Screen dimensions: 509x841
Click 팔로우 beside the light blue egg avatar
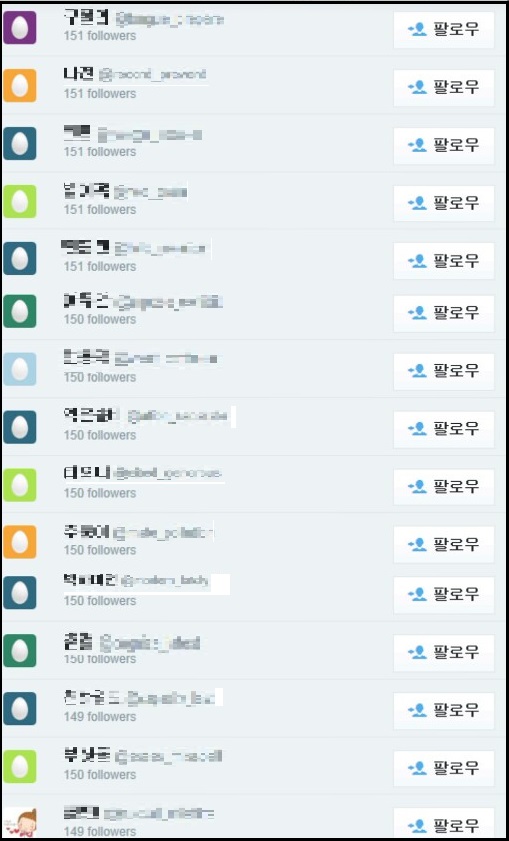444,371
